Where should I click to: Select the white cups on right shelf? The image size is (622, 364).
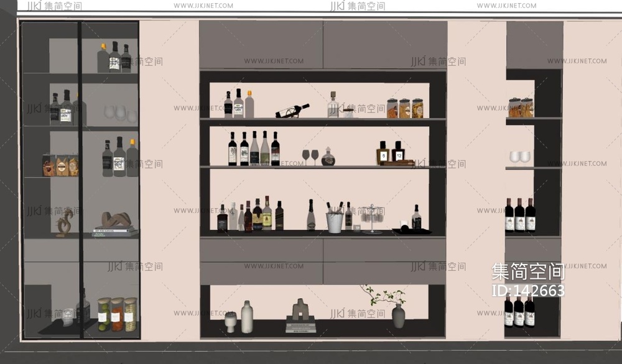(520, 157)
